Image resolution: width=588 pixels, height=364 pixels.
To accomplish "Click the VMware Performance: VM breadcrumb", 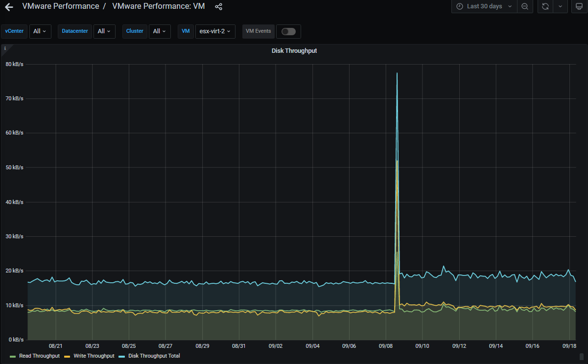I will click(158, 6).
